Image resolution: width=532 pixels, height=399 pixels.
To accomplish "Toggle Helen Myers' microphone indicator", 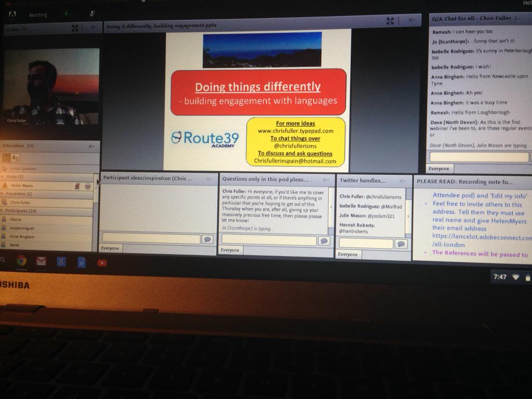I will pyautogui.click(x=77, y=186).
